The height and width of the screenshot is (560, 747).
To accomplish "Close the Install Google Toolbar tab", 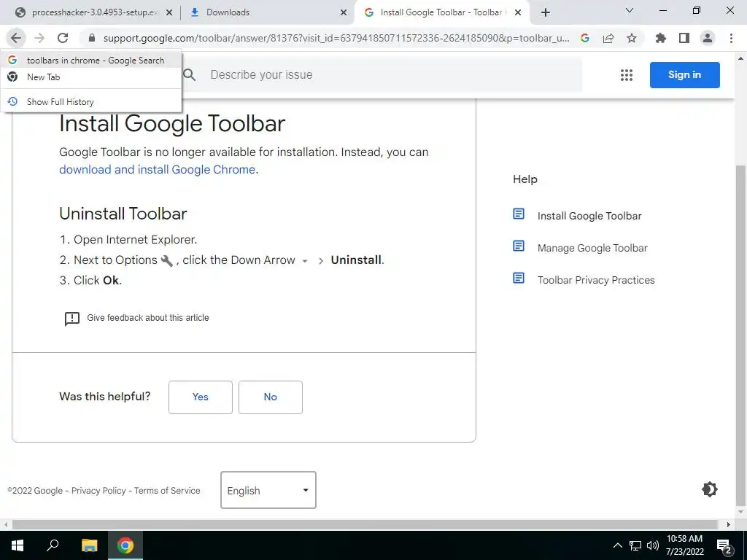I will [518, 13].
